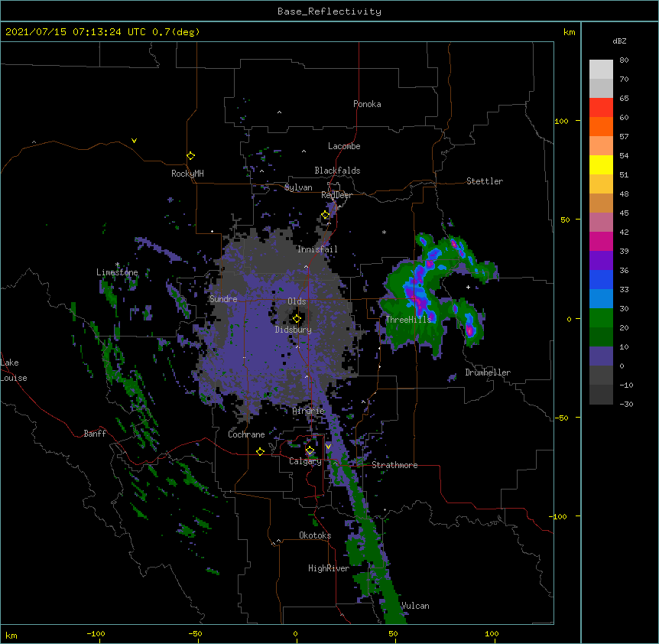The image size is (659, 644).
Task: Click the Ponoka city label
Action: click(x=367, y=104)
